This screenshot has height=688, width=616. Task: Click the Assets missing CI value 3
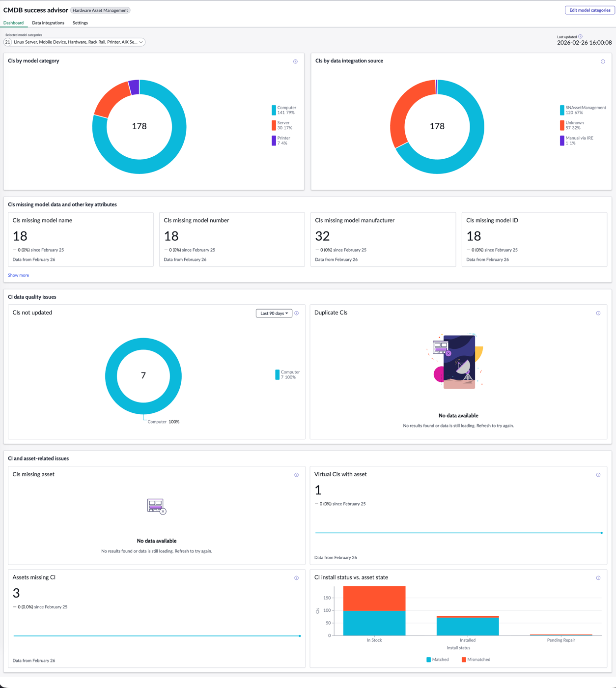pyautogui.click(x=16, y=593)
